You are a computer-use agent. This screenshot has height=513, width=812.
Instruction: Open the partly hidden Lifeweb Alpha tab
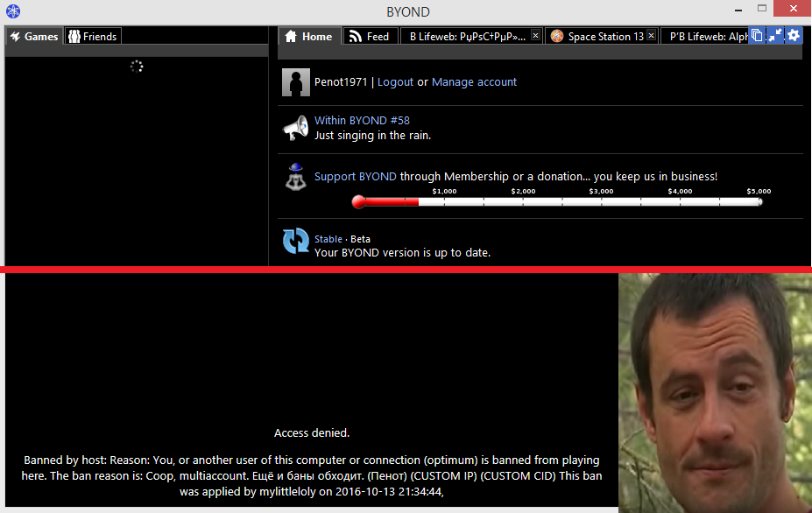click(706, 36)
